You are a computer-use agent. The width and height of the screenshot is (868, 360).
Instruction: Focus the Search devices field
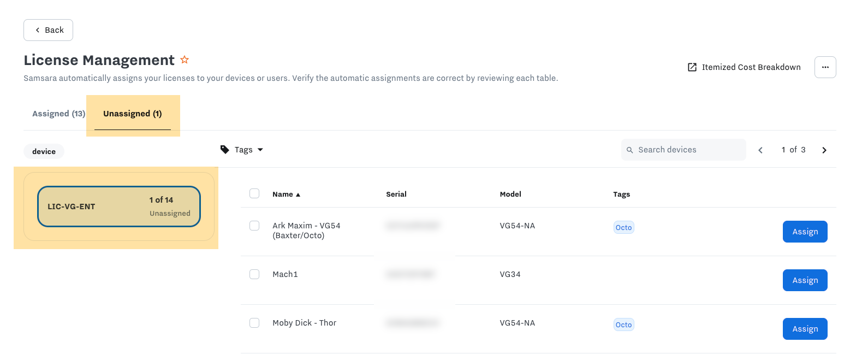[x=689, y=150]
